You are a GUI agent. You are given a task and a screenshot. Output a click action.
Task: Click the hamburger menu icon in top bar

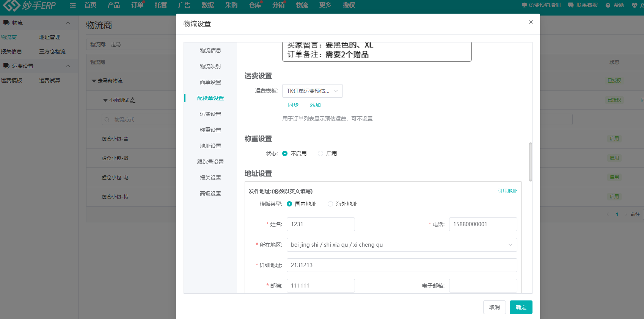73,5
